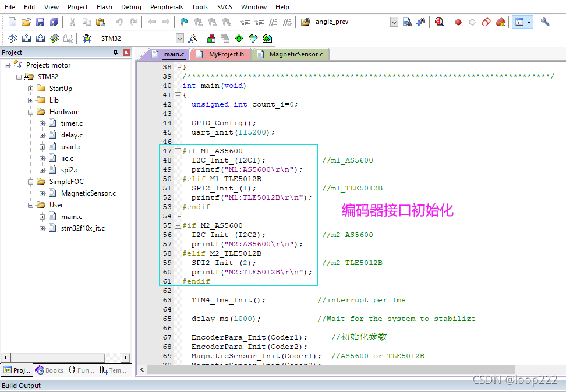This screenshot has height=392, width=566.
Task: Save the current file using toolbar icon
Action: (40, 22)
